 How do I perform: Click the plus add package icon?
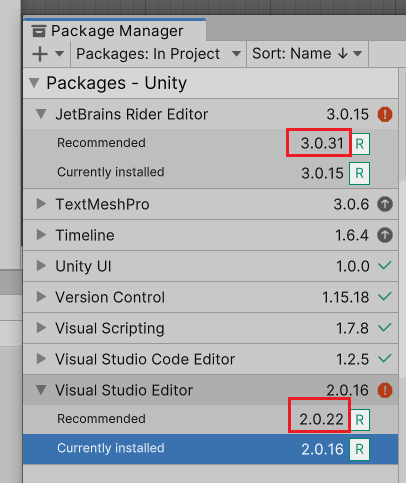[40, 54]
